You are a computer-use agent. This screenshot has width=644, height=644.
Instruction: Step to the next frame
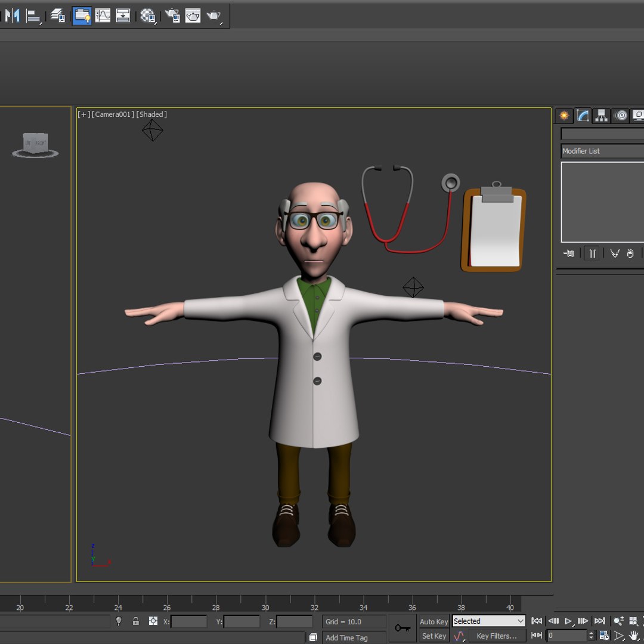[583, 621]
